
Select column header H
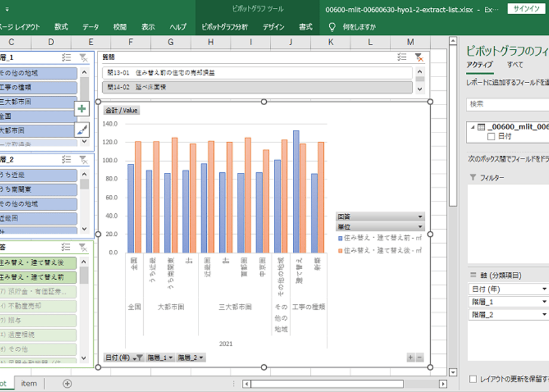[x=211, y=42]
